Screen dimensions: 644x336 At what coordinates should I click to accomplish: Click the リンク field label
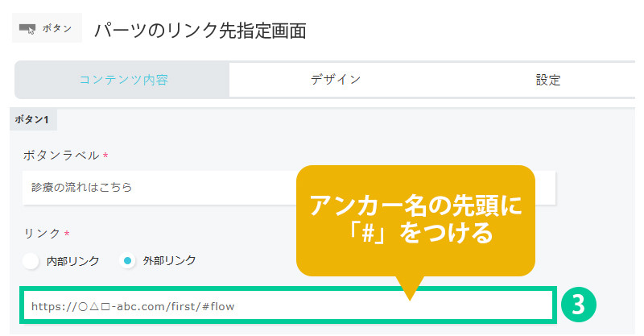pos(42,234)
